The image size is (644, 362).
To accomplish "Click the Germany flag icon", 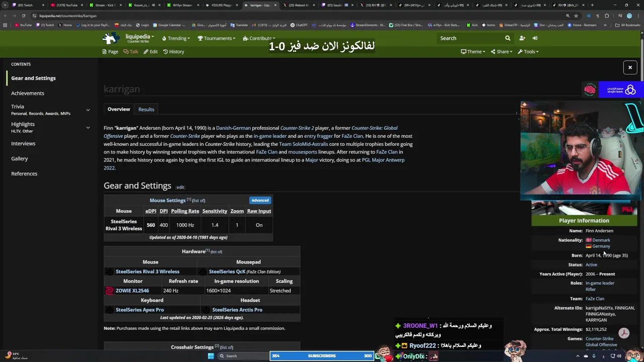I will pyautogui.click(x=588, y=246).
